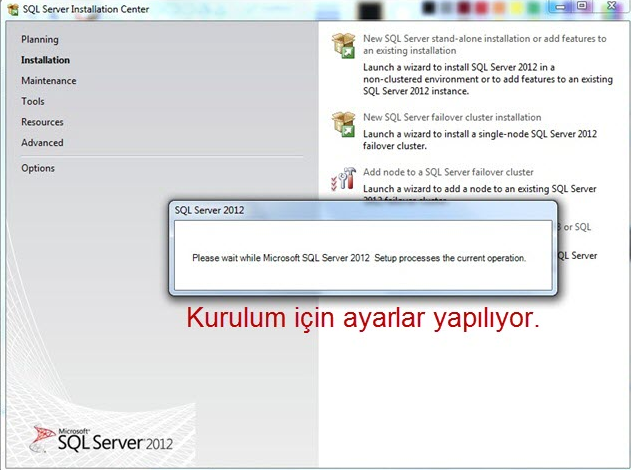Close the SQL Server Installation Center window
The image size is (631, 470).
(611, 6)
